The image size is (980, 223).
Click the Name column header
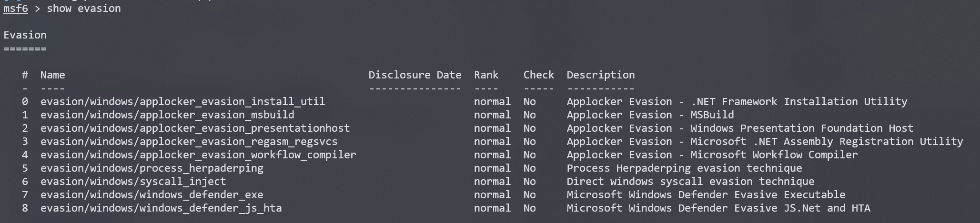(x=52, y=75)
